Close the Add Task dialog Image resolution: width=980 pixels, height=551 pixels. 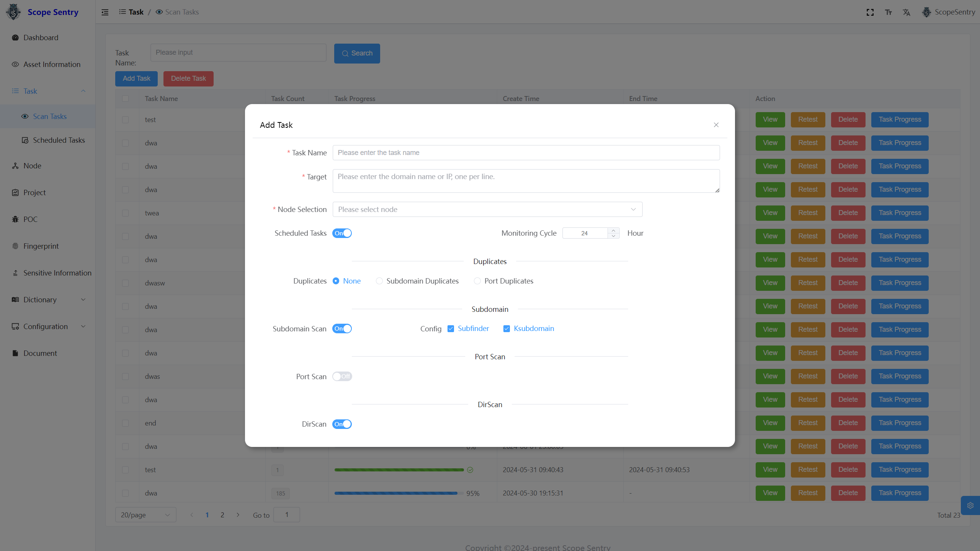tap(716, 125)
